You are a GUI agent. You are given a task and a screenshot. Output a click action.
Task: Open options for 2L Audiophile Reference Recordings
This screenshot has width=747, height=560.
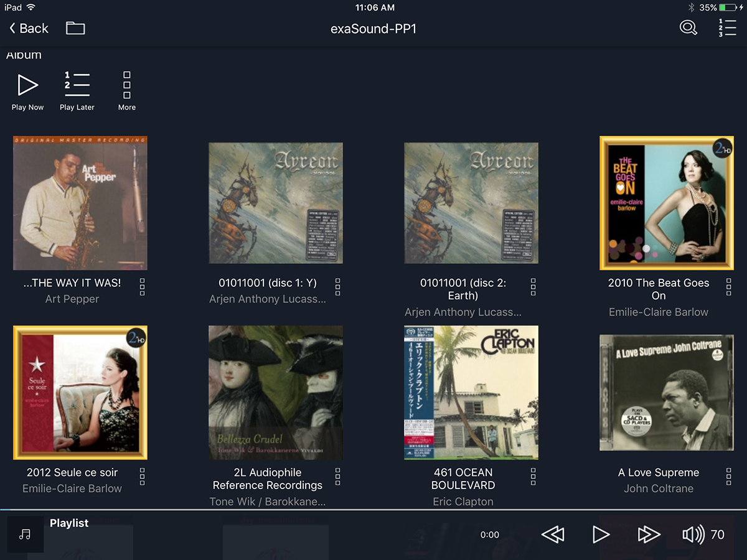(338, 477)
